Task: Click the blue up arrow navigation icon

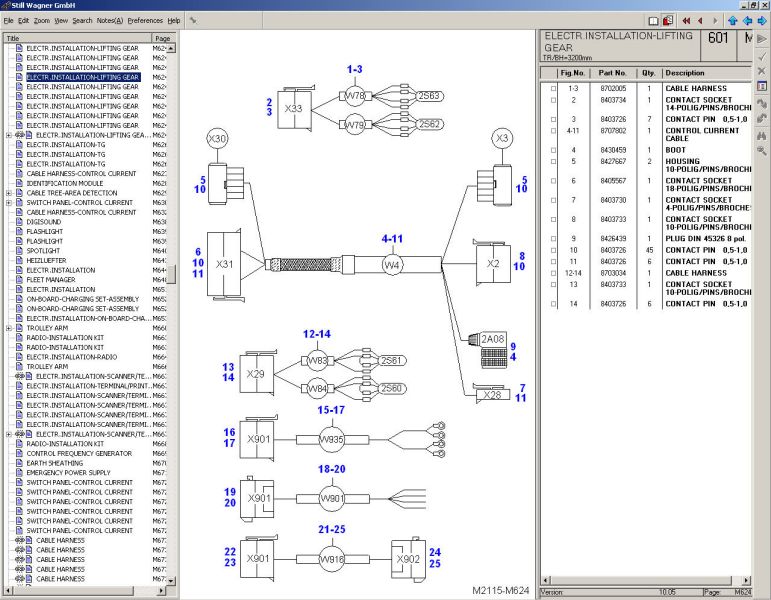Action: coord(733,20)
